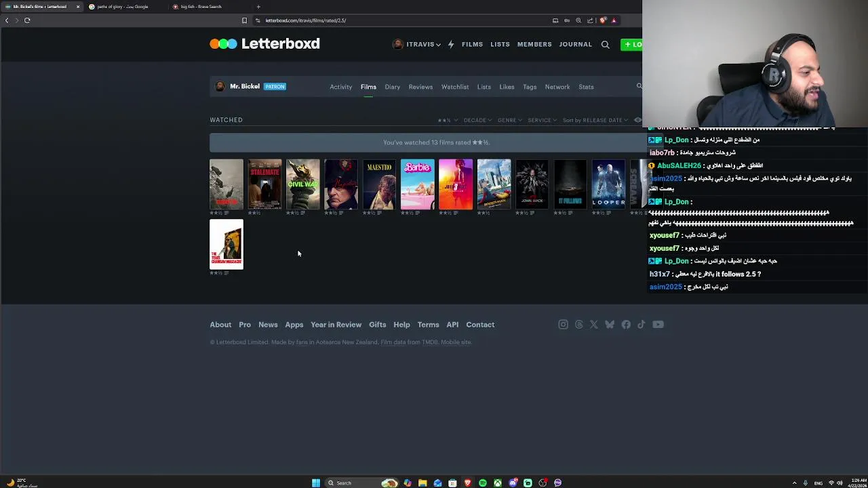Open review icon under Maestro poster
Screen dimensions: 868x488
click(378, 213)
